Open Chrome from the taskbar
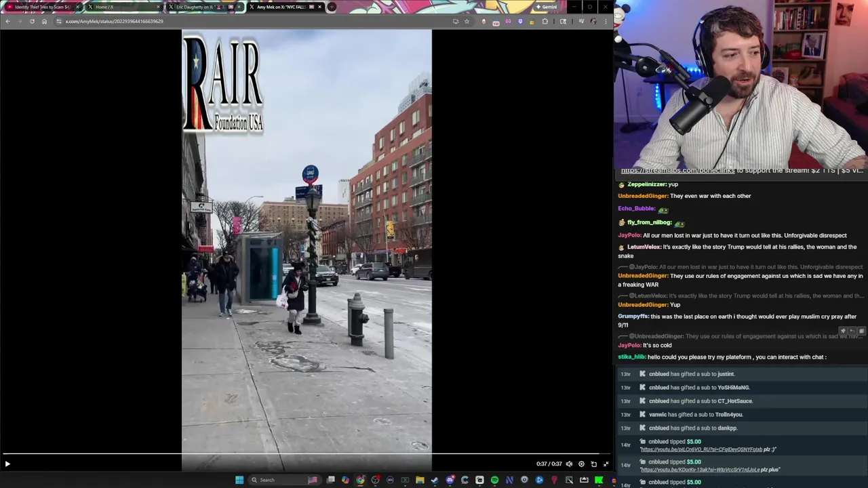 360,480
